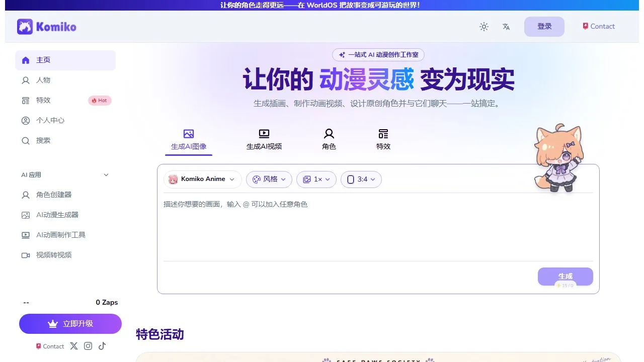Viewport: 644px width, 362px height.
Task: Click the 登录 login button
Action: pyautogui.click(x=544, y=27)
